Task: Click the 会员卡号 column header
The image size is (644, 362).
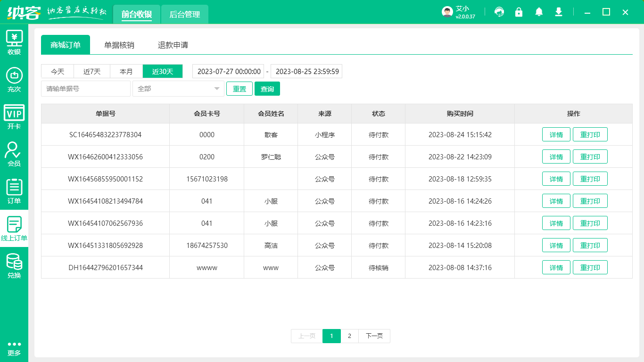Action: point(206,114)
